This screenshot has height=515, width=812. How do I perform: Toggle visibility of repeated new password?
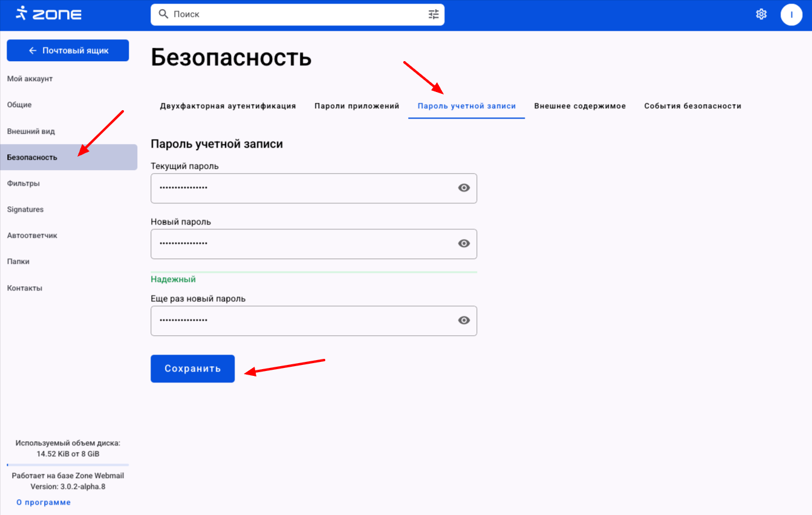pos(464,321)
